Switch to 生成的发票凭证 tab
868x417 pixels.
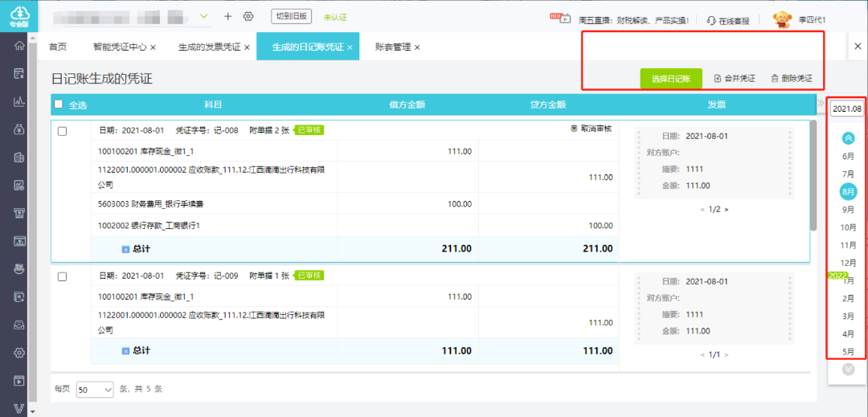tap(209, 47)
